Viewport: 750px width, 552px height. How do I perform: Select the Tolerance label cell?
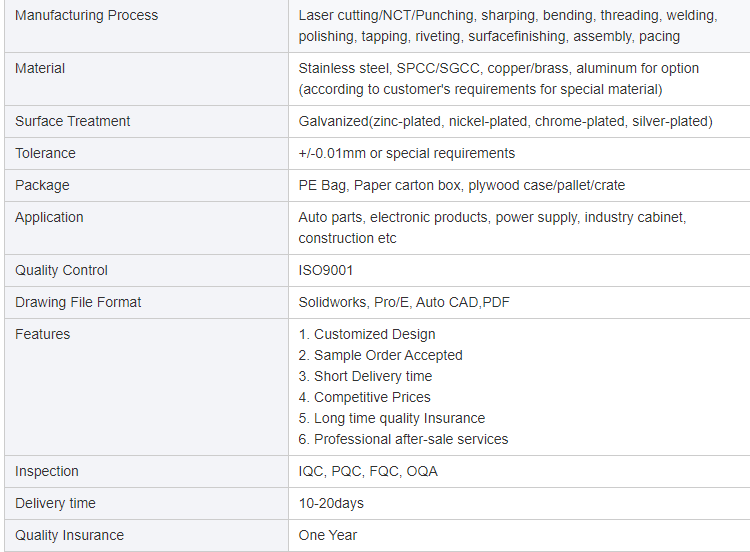coord(45,153)
